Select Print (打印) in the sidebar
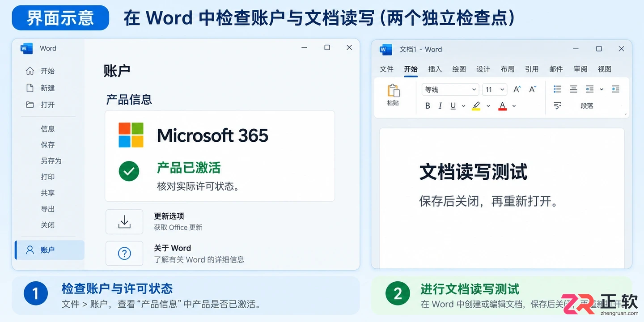The height and width of the screenshot is (322, 644). click(47, 177)
